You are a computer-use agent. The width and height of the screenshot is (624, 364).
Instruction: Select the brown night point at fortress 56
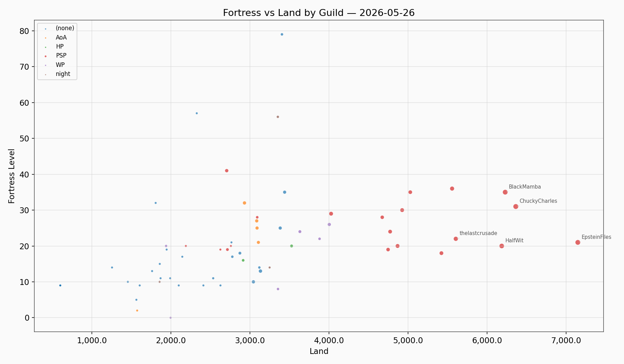point(278,117)
